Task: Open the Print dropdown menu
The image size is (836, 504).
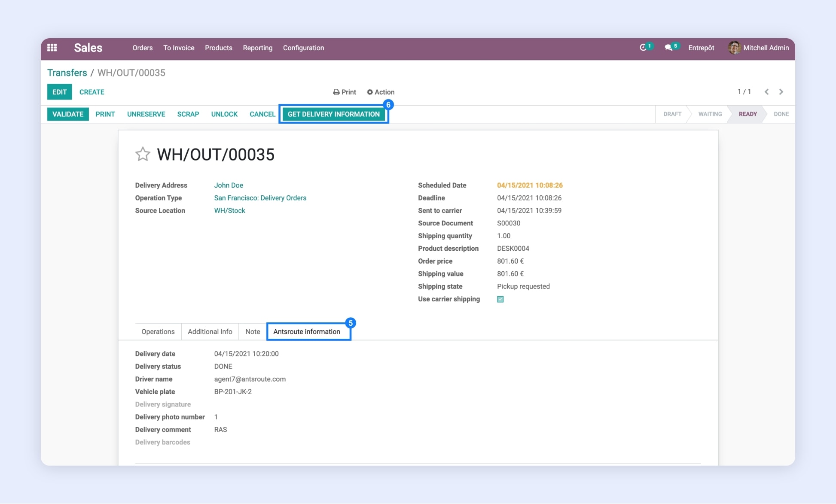Action: tap(345, 92)
